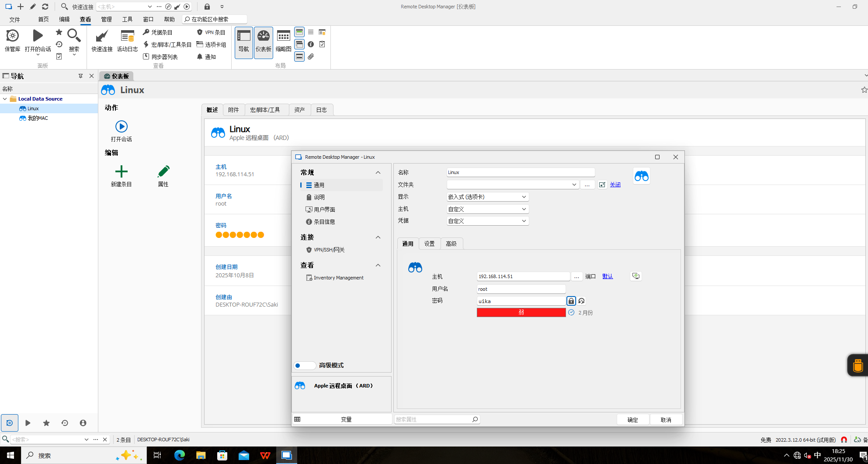The width and height of the screenshot is (868, 464).
Task: Click the password generator icon beside the lock
Action: pos(581,301)
